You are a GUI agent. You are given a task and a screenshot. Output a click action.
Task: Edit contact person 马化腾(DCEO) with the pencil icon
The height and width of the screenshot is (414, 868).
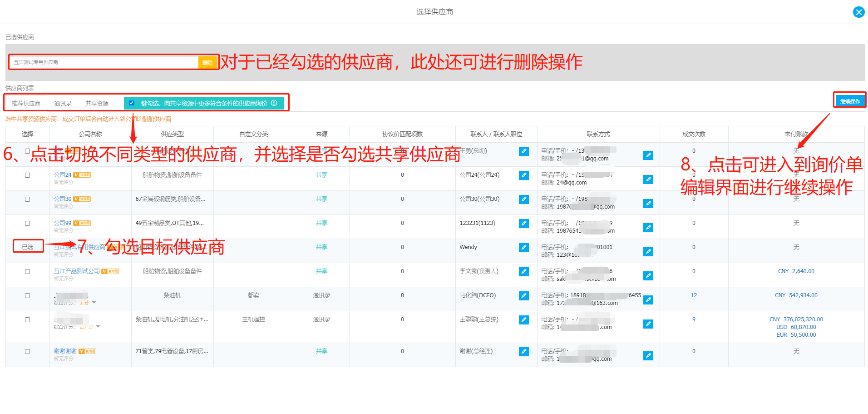[x=524, y=296]
